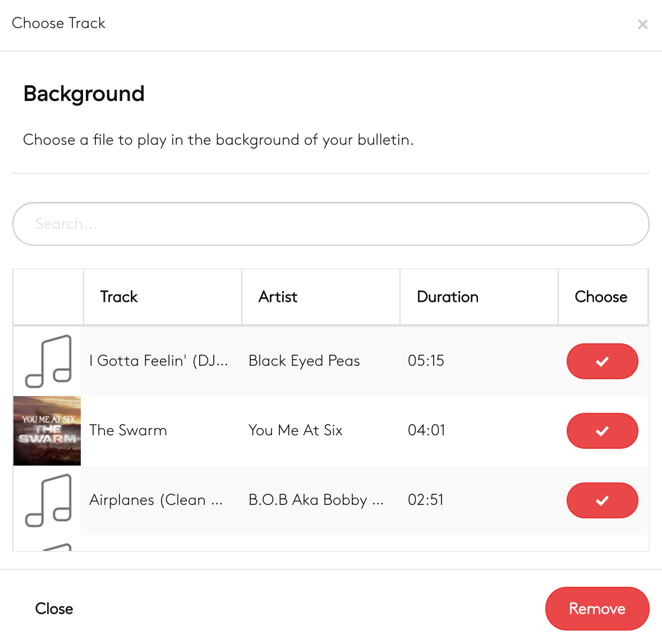Choose the I Gotta Feelin' track checkmark

click(602, 361)
